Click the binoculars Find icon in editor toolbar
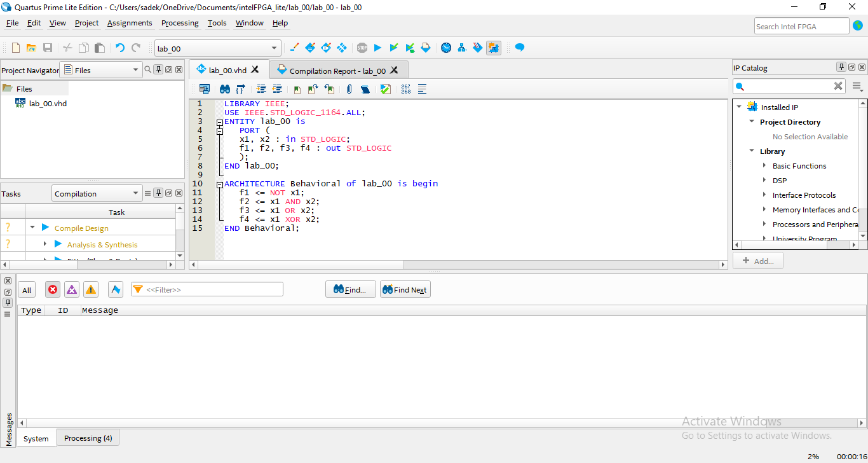868x463 pixels. pyautogui.click(x=225, y=89)
